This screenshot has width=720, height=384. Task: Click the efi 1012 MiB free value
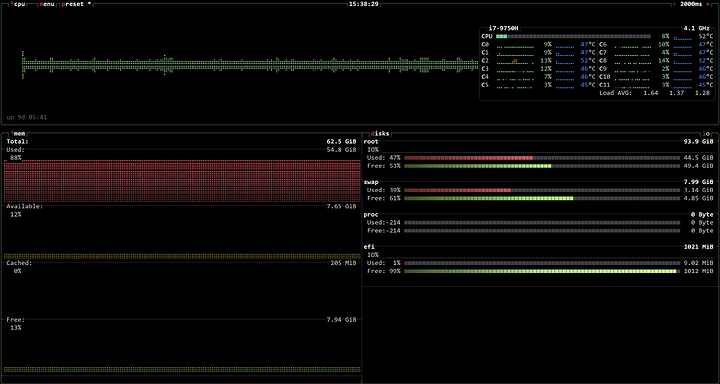(x=699, y=271)
